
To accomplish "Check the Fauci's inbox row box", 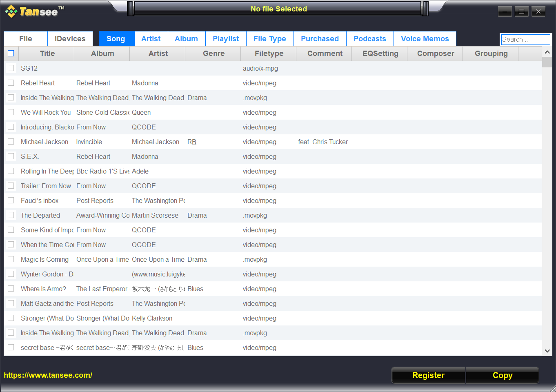I will [11, 200].
